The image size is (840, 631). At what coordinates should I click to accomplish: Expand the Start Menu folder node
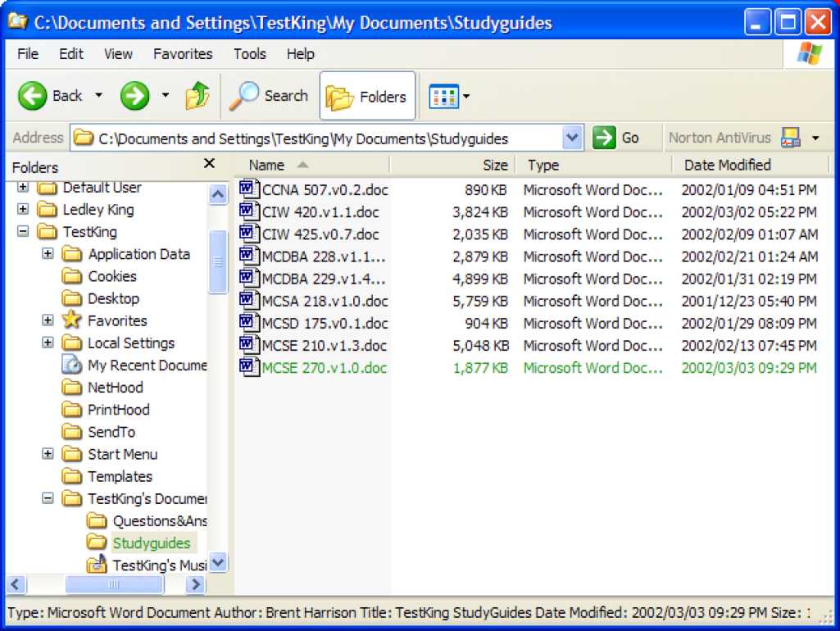click(x=48, y=454)
